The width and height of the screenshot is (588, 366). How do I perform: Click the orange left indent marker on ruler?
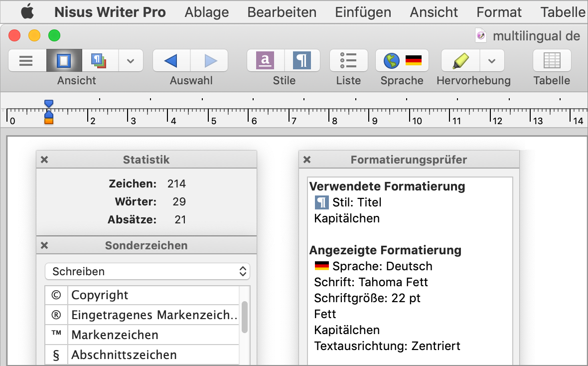[49, 121]
